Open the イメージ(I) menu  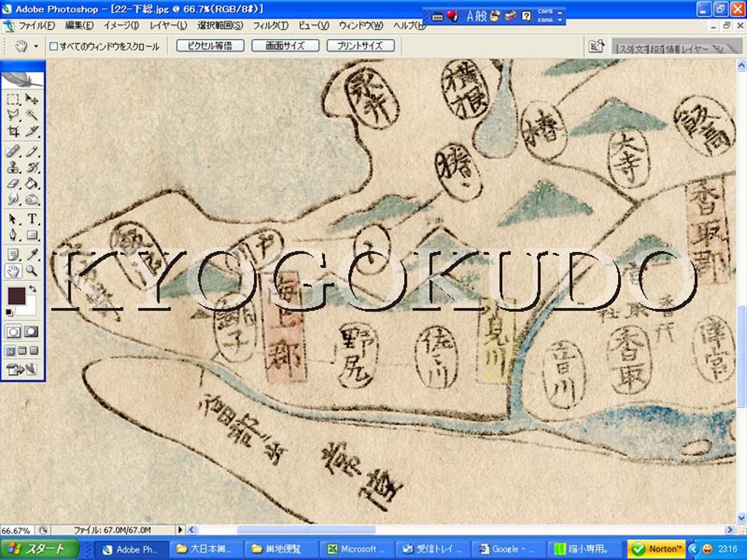121,26
